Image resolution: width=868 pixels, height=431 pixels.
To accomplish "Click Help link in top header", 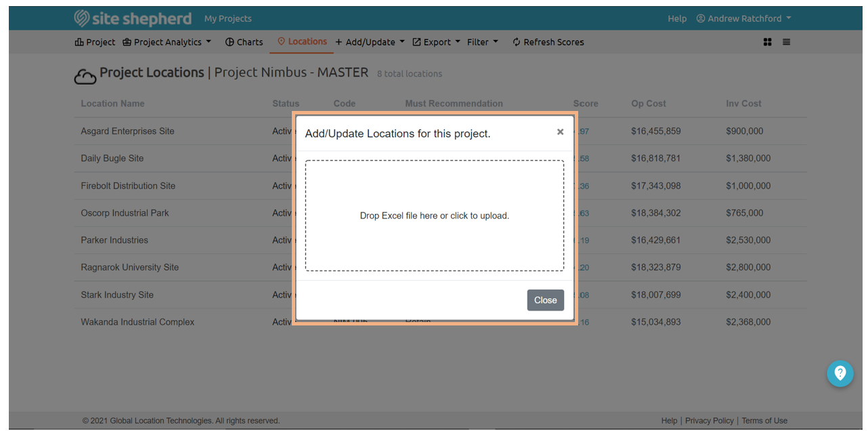I will 676,18.
